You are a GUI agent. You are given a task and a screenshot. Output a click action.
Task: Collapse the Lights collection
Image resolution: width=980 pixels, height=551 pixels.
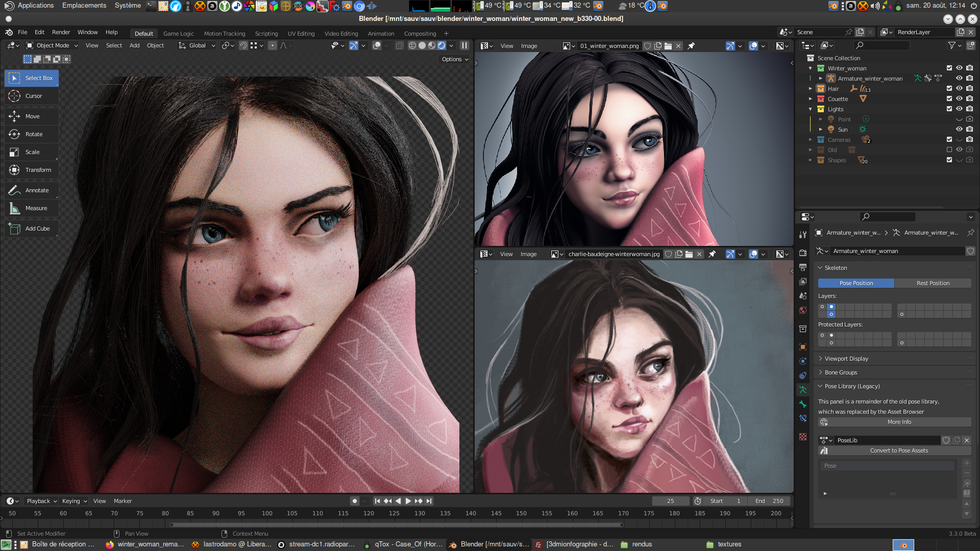point(810,109)
